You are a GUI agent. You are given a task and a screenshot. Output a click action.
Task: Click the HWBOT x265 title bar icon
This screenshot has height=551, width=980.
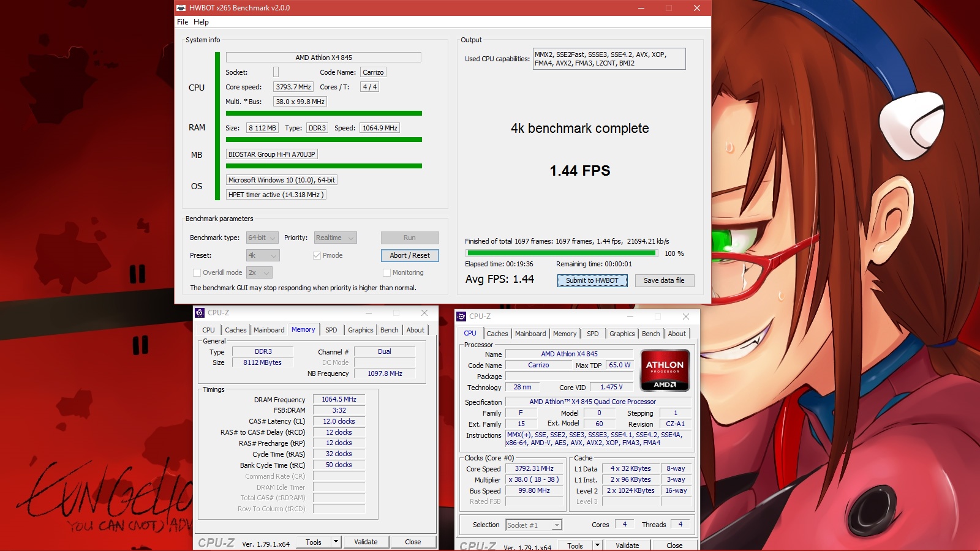pyautogui.click(x=181, y=8)
